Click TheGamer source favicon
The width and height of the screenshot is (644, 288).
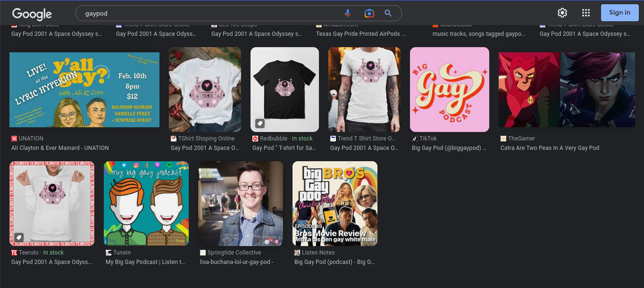tap(503, 139)
